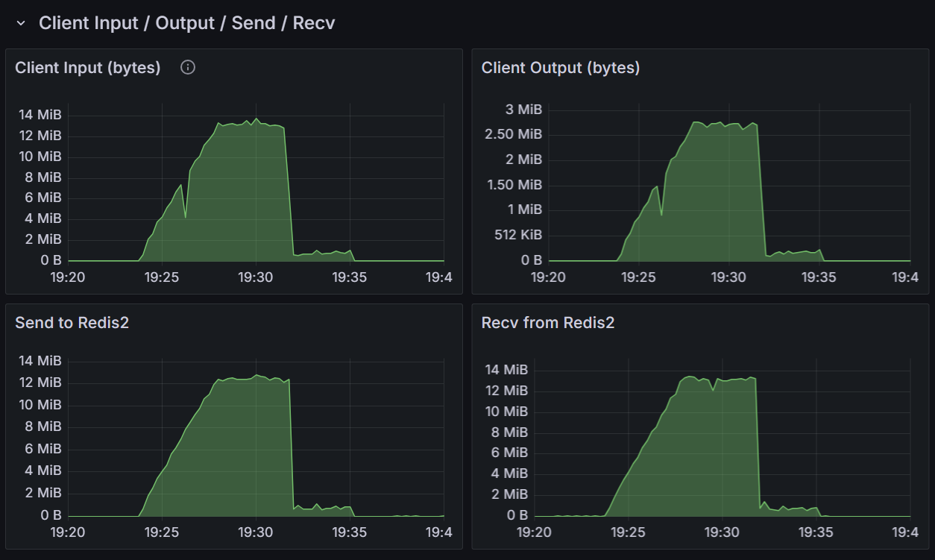Image resolution: width=935 pixels, height=560 pixels.
Task: Select the 19:35 tick on Client Input axis
Action: coord(349,277)
